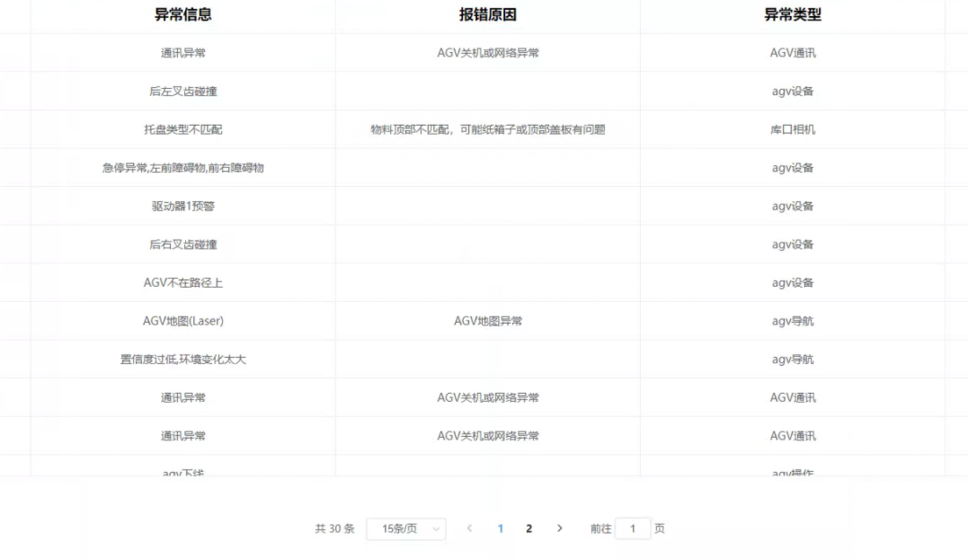Select the AGV地图异常 reason cell

[x=488, y=321]
